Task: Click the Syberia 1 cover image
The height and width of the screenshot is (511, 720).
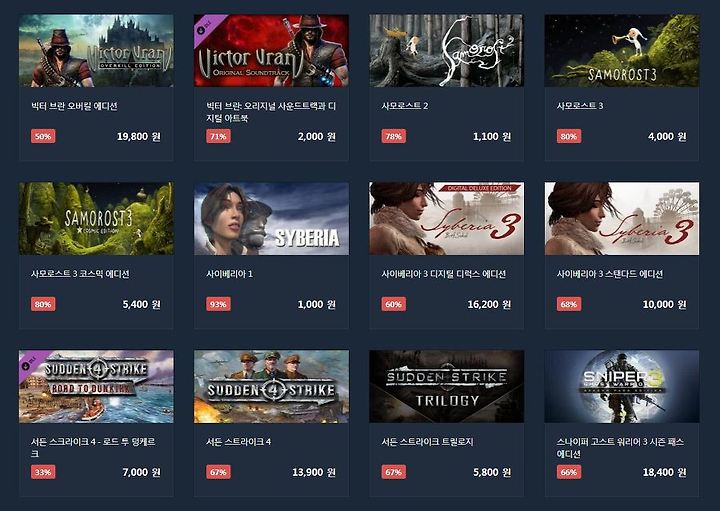Action: (271, 219)
